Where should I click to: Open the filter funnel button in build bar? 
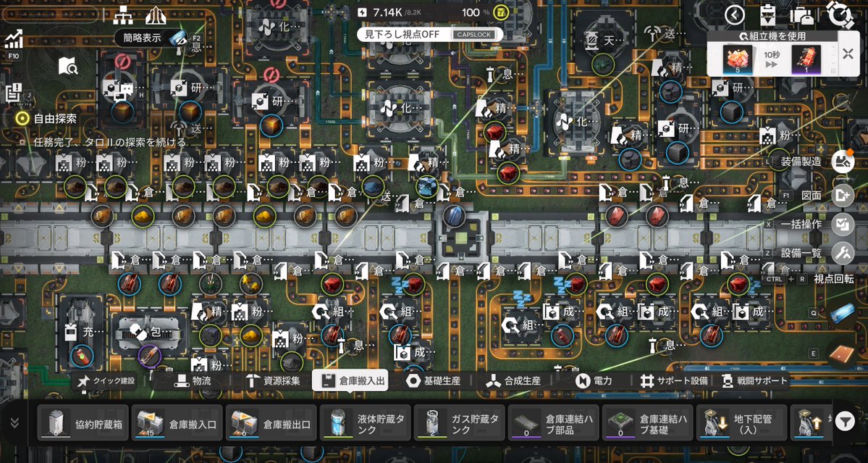coord(844,422)
